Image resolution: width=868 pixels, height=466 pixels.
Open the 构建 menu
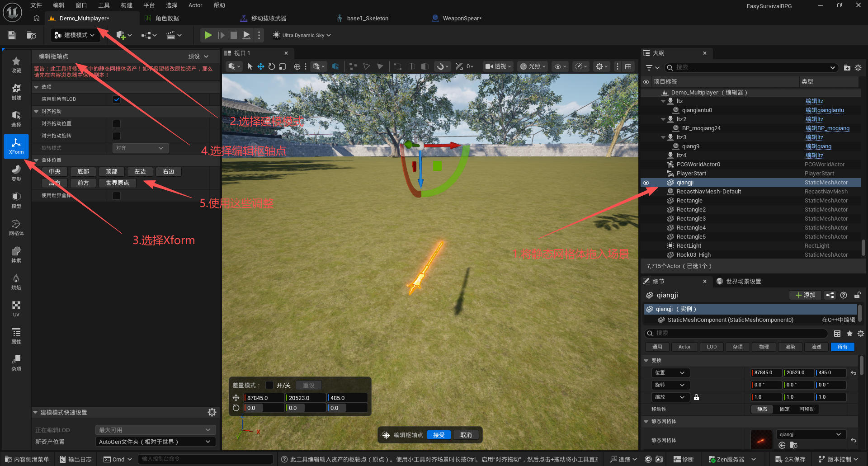coord(127,5)
